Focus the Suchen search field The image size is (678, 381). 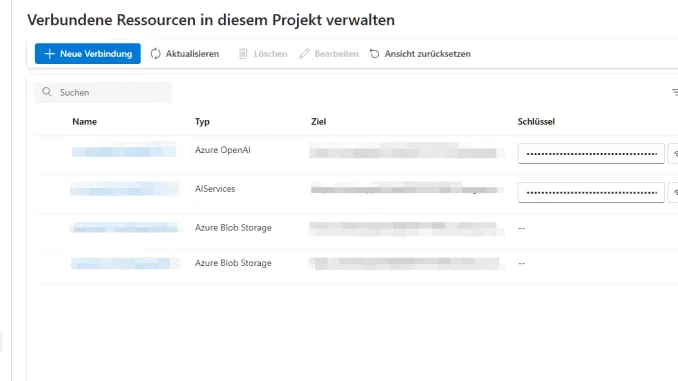[x=103, y=92]
